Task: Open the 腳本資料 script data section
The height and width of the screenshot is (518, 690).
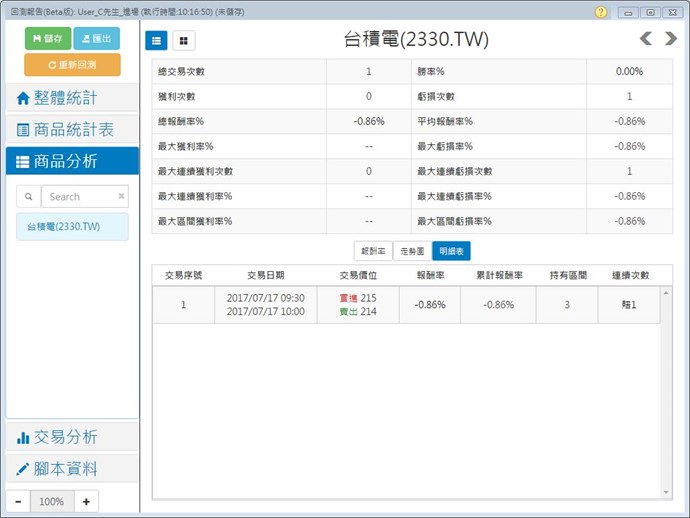Action: click(72, 469)
